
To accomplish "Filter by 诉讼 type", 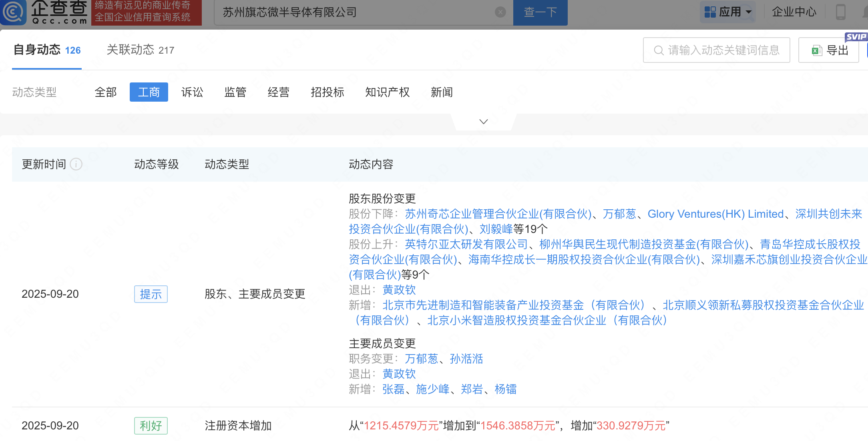I will tap(192, 92).
